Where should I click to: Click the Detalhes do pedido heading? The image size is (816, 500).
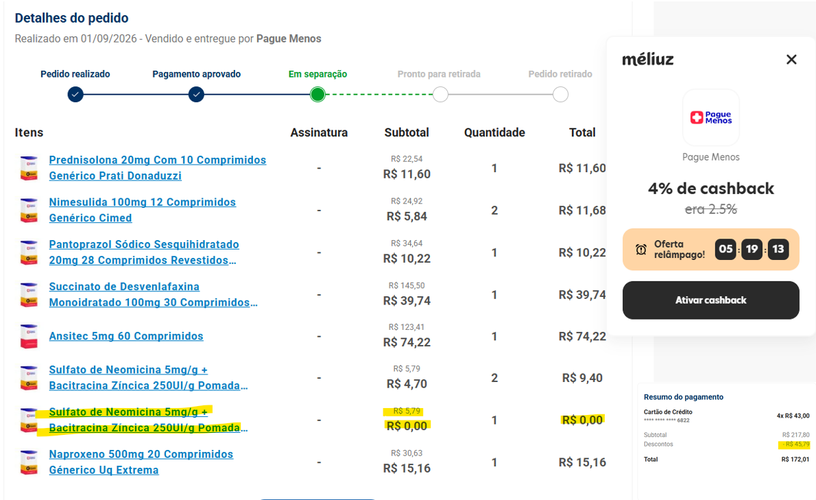(71, 18)
